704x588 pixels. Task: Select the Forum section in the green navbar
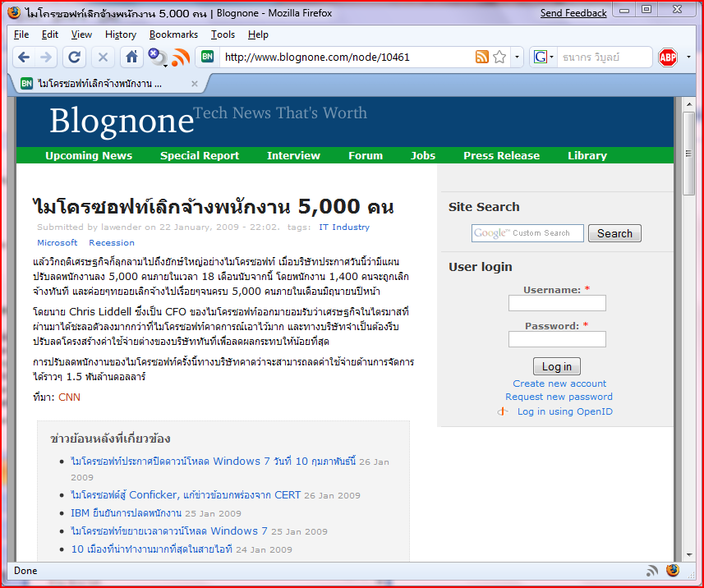366,155
